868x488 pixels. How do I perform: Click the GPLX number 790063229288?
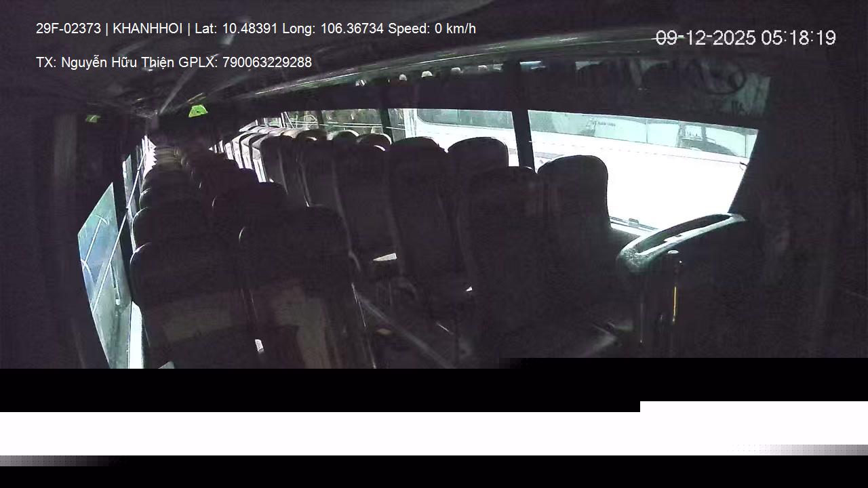(x=267, y=62)
